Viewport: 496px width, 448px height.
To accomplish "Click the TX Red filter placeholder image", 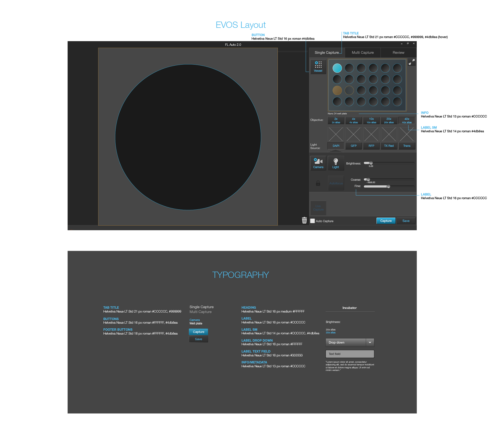I will [x=389, y=134].
